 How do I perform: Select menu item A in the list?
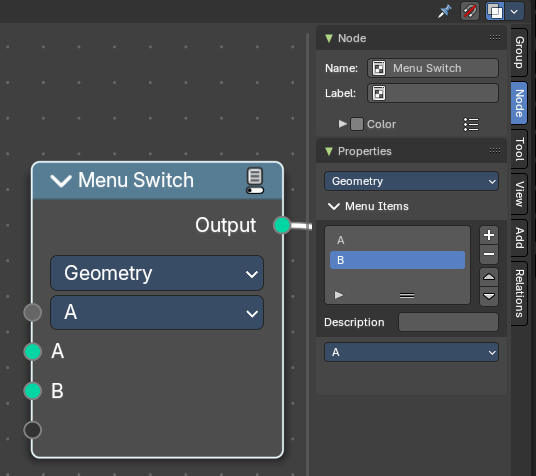397,240
